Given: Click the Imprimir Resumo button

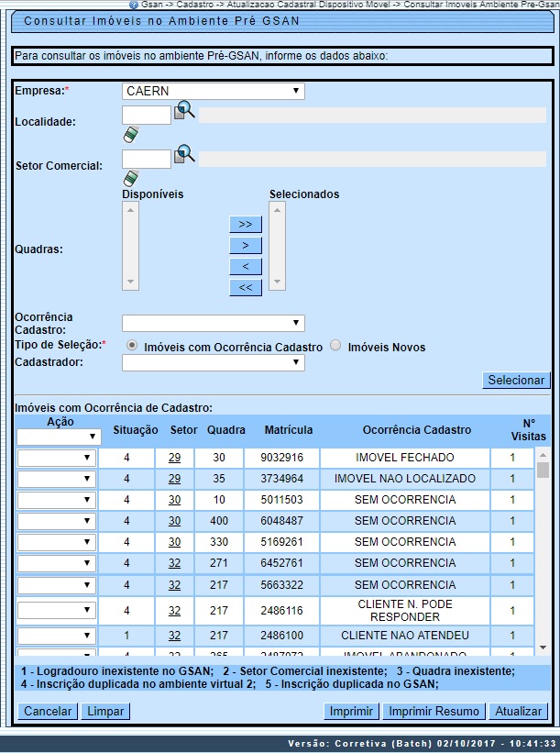Looking at the screenshot, I should point(434,711).
